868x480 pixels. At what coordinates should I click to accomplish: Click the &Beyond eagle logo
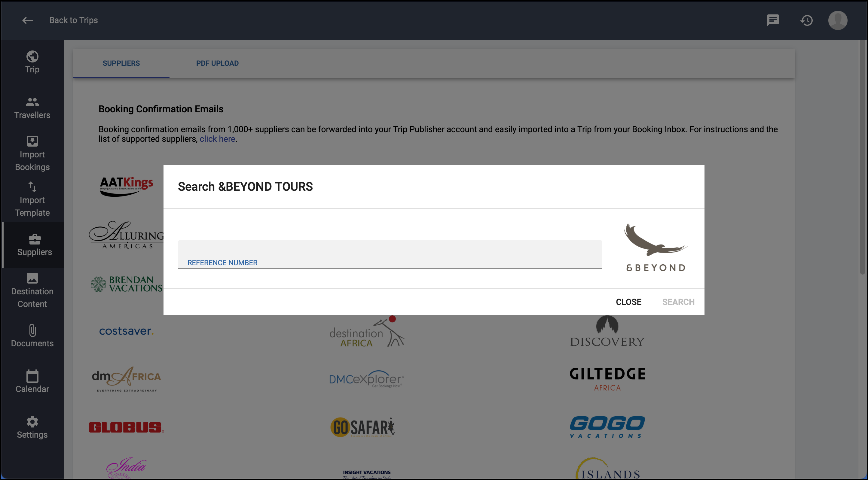[656, 248]
